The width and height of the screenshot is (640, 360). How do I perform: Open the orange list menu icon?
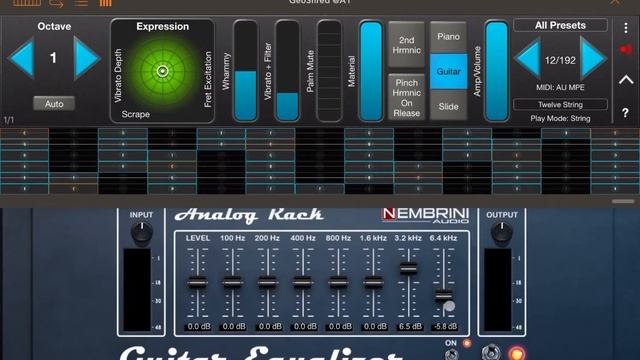(81, 3)
